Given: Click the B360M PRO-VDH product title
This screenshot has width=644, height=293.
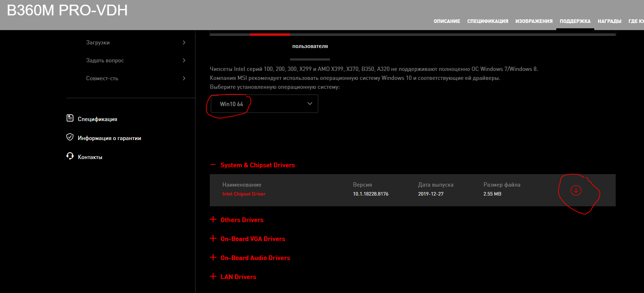Looking at the screenshot, I should [67, 10].
